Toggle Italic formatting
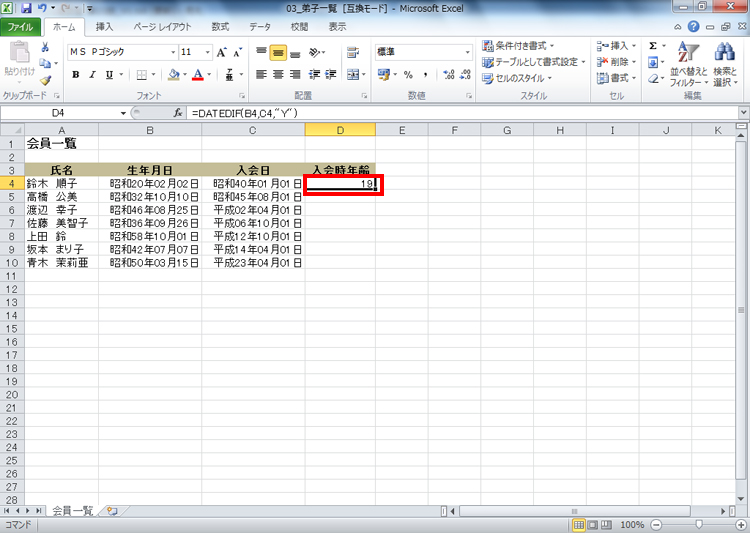Screen dimensions: 750x533 92,75
